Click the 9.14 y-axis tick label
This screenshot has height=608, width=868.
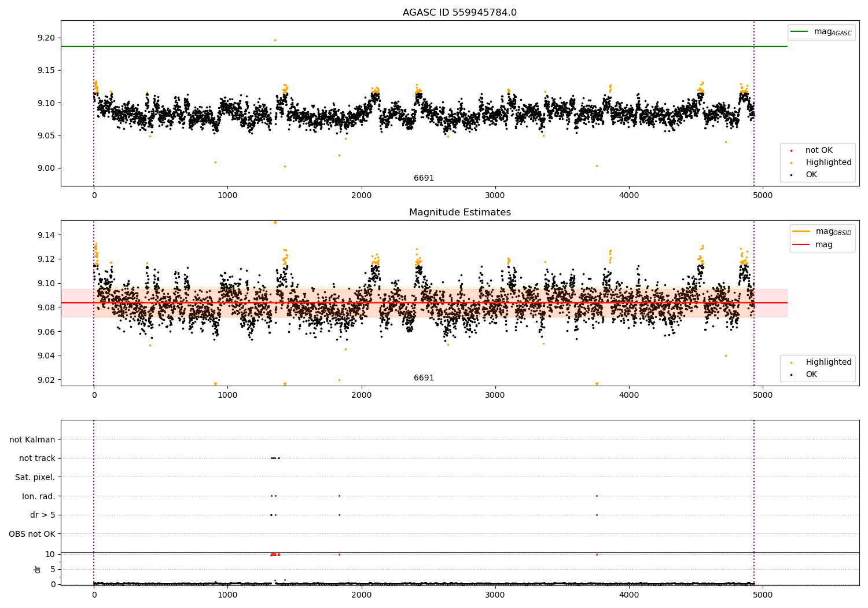pos(45,235)
